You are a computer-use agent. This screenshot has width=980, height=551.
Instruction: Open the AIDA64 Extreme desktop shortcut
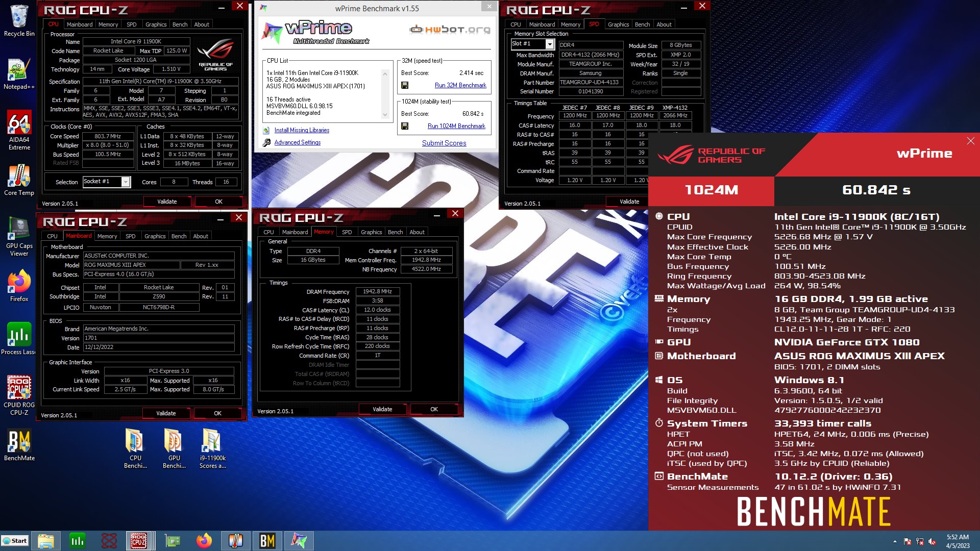(x=19, y=131)
